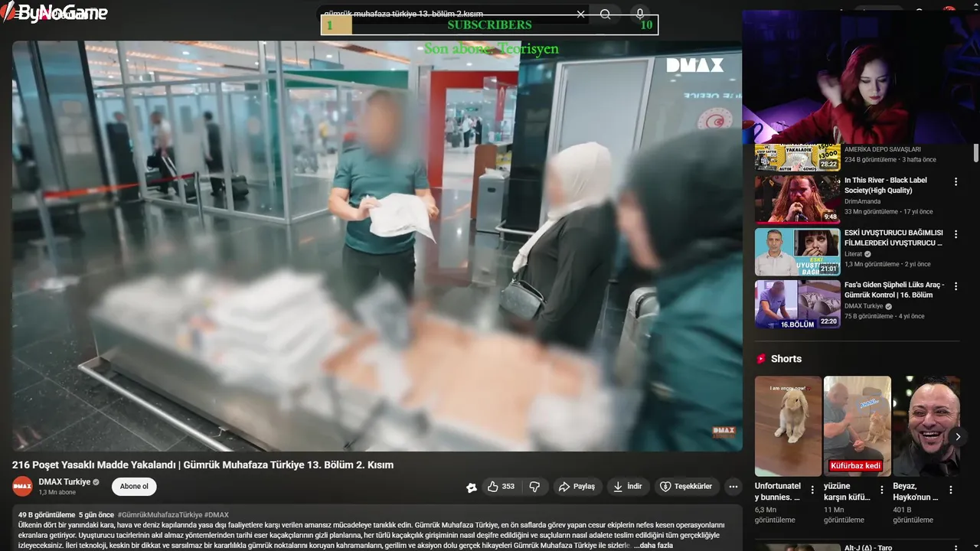Viewport: 980px width, 551px height.
Task: Open the Küfürbaz kedi Shorts thumbnail
Action: click(857, 425)
